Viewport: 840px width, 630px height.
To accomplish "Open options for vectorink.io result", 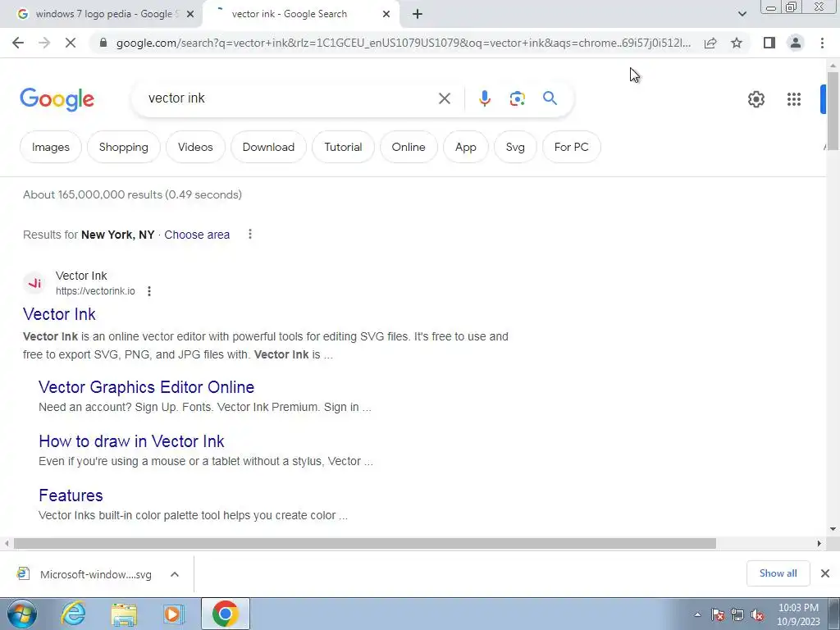I will click(x=149, y=291).
